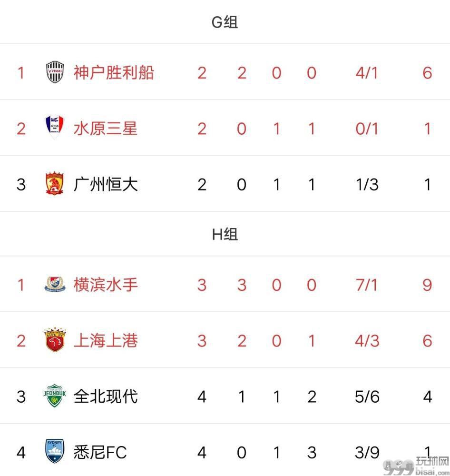Screen dimensions: 450x476
Task: Tap the Jeonbuk green crest
Action: pyautogui.click(x=55, y=396)
